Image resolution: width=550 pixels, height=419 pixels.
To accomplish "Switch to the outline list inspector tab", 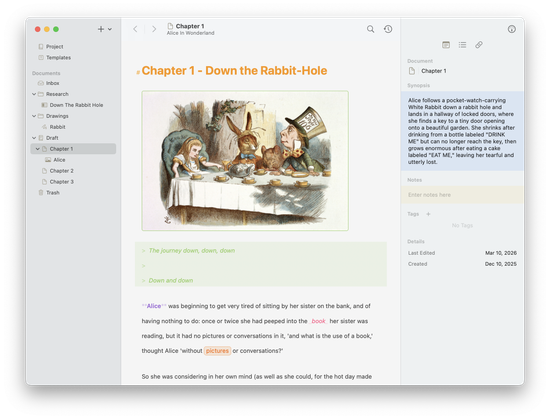I will click(462, 45).
